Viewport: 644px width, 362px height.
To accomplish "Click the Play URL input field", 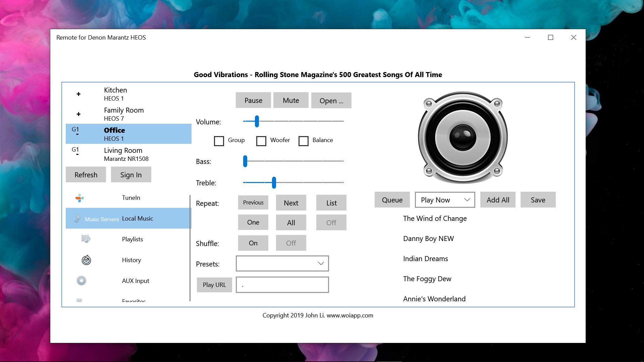I will coord(282,284).
